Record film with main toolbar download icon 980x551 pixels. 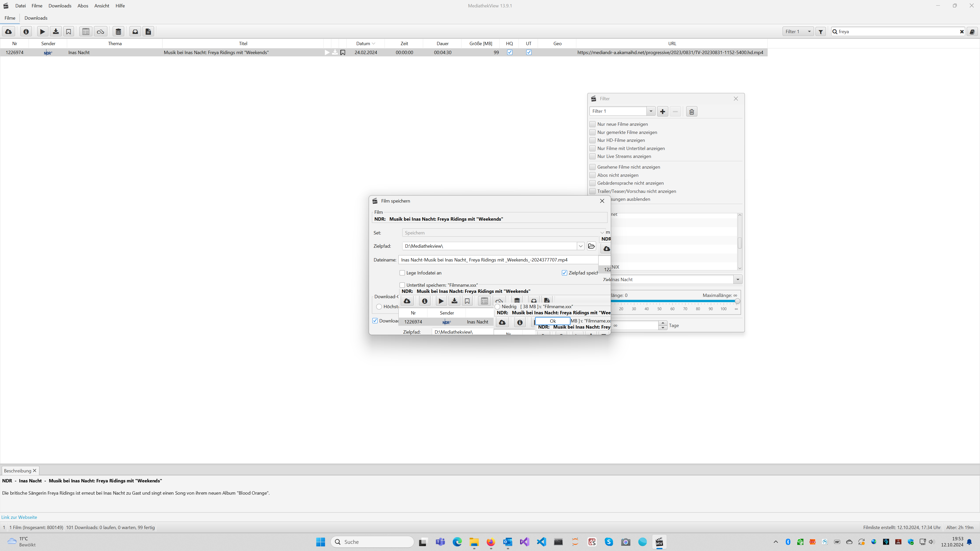tap(56, 32)
